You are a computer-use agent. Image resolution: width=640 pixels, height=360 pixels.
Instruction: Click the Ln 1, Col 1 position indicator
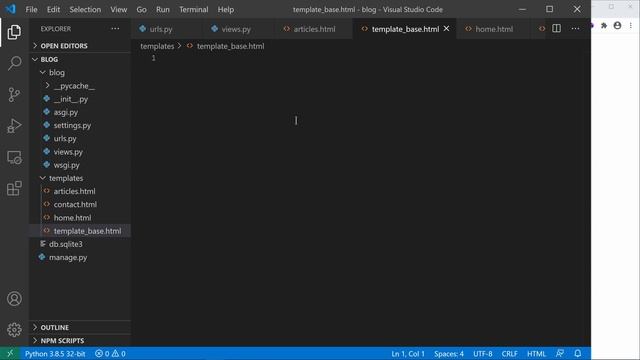click(x=408, y=353)
